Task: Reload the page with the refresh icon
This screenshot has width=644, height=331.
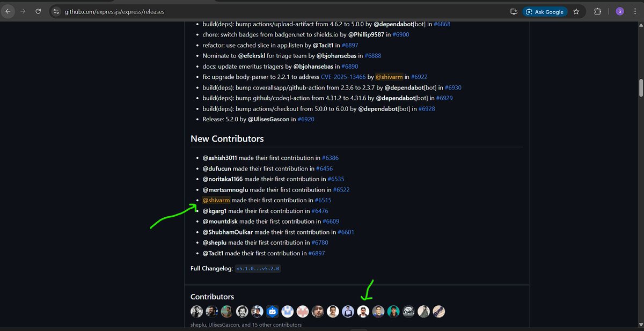Action: [x=38, y=11]
